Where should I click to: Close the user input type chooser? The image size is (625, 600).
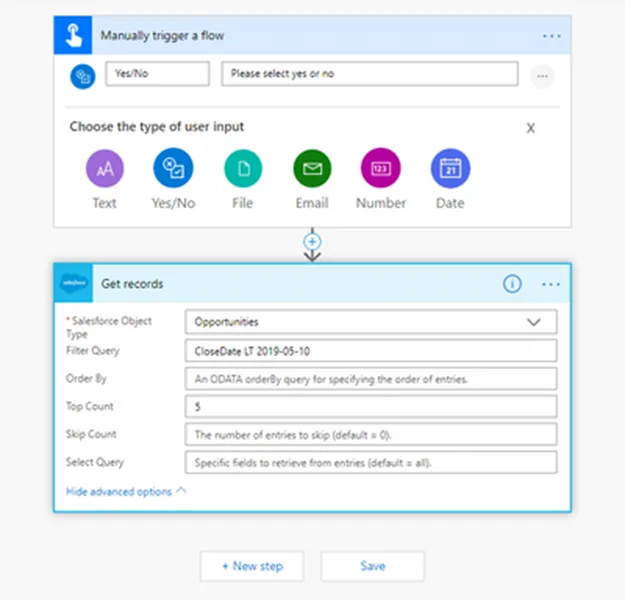point(531,128)
